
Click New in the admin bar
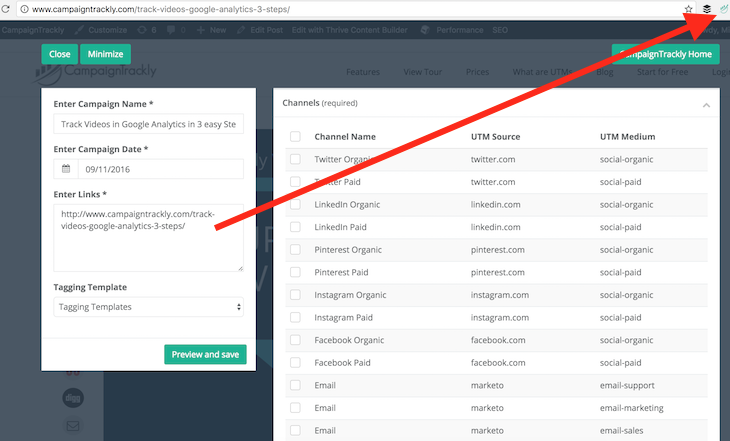217,30
